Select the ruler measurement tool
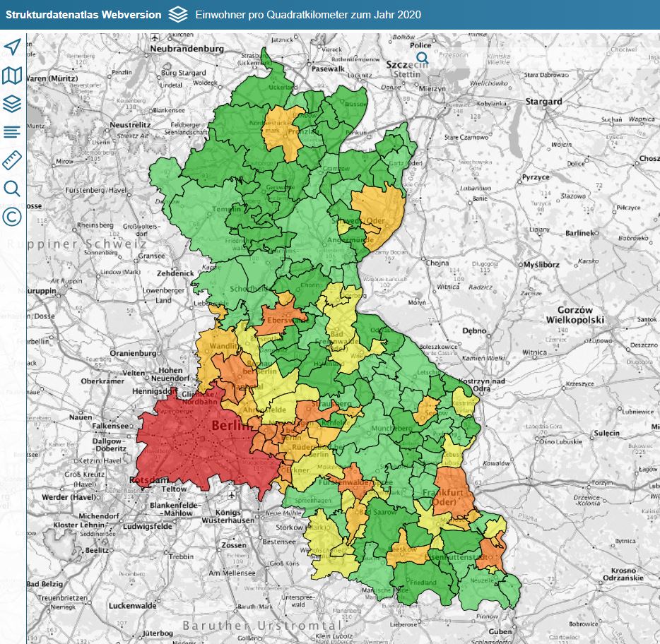 [x=12, y=160]
